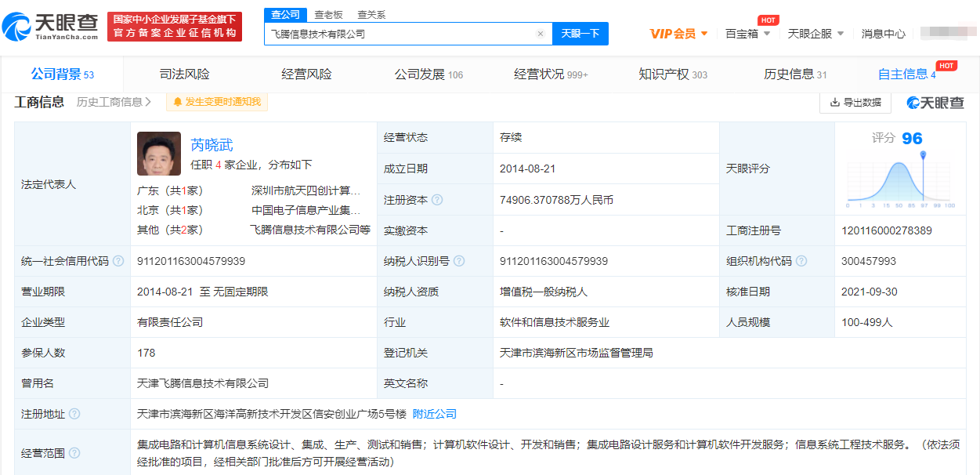Expand the 天眼企服 dropdown
980x475 pixels.
click(815, 34)
